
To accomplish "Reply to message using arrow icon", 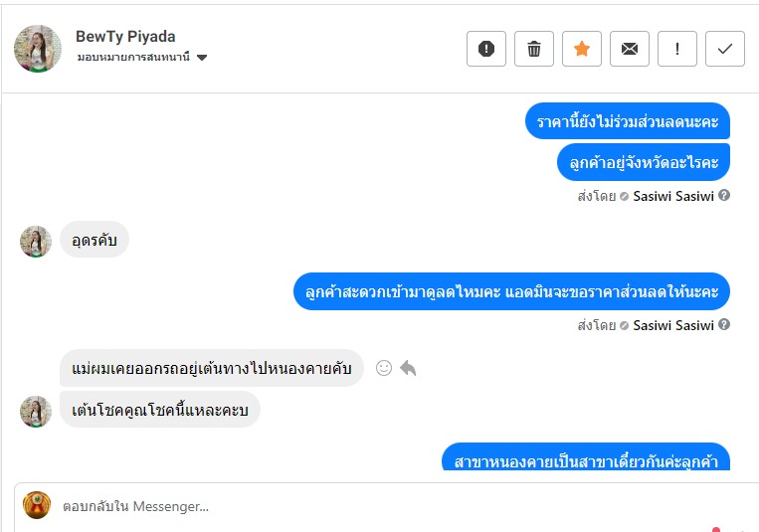I will 408,368.
